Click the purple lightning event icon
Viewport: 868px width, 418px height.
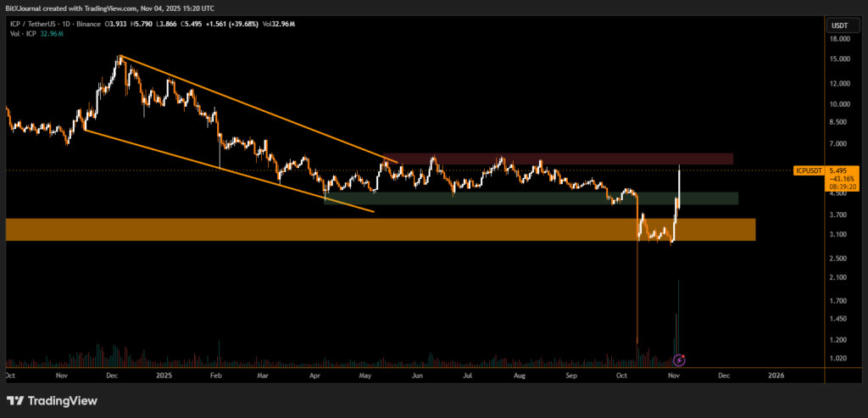click(x=678, y=359)
